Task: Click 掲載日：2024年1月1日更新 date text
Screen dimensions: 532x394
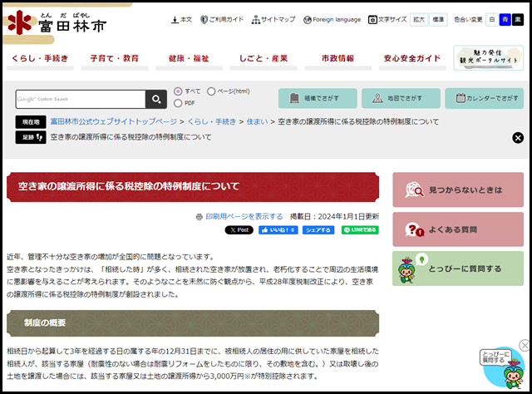Action: pyautogui.click(x=334, y=216)
